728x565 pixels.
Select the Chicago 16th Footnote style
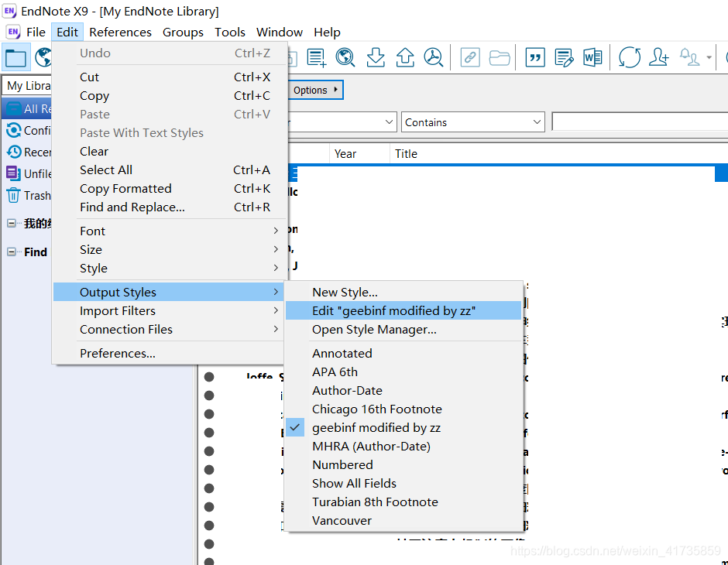(404, 409)
